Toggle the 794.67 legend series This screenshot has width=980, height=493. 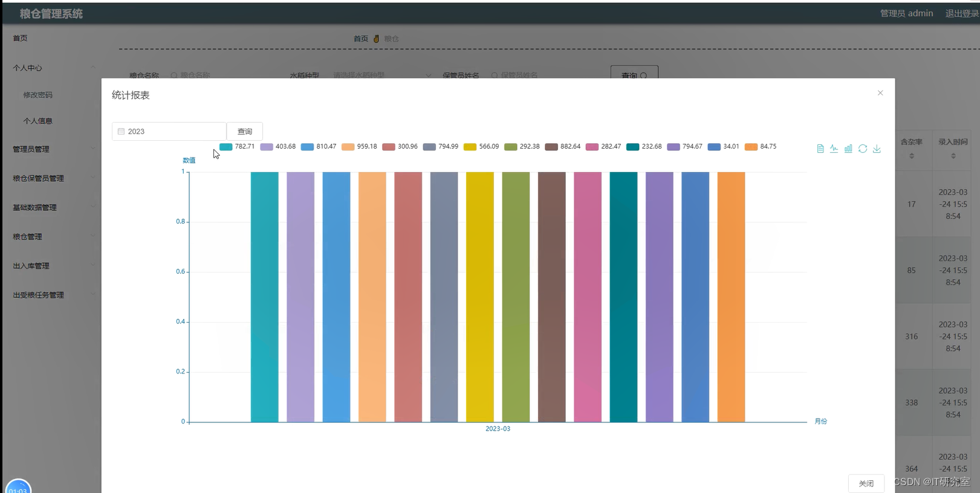click(x=685, y=147)
